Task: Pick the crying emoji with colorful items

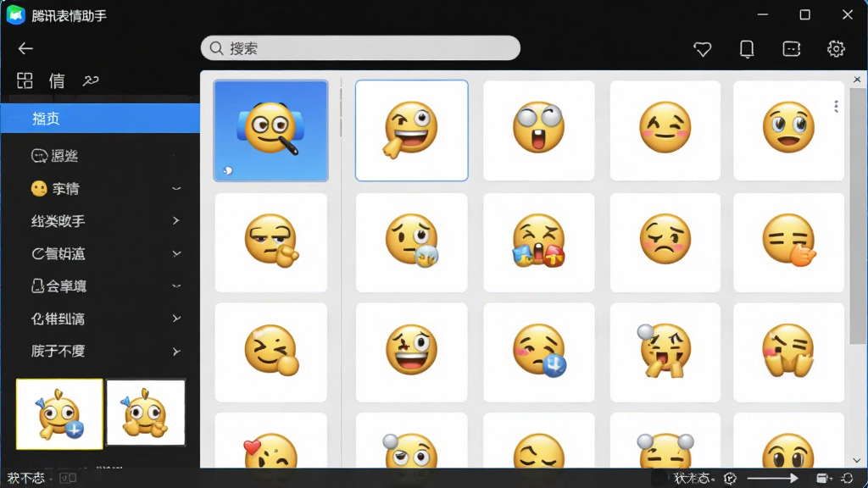Action: pos(538,242)
